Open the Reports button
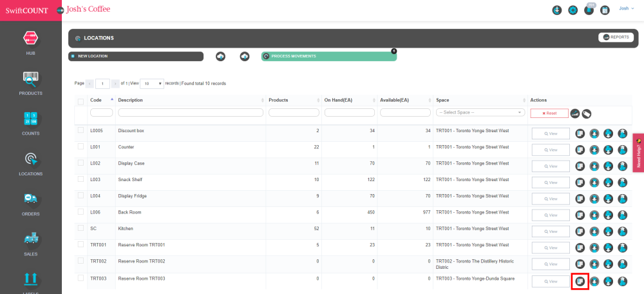This screenshot has width=644, height=294. tap(616, 37)
